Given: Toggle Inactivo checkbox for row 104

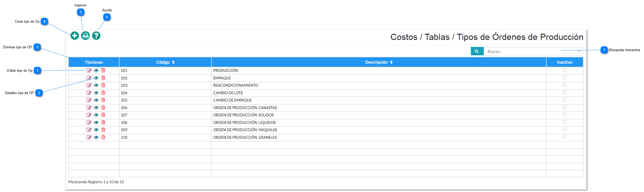Looking at the screenshot, I should 564,92.
